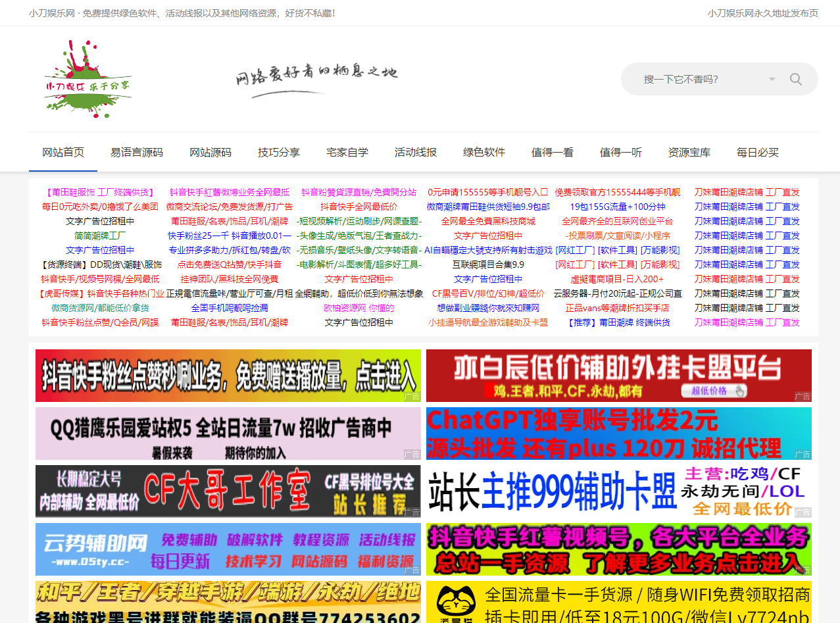Open the 活动线报 section
The image size is (840, 623).
coord(415,152)
